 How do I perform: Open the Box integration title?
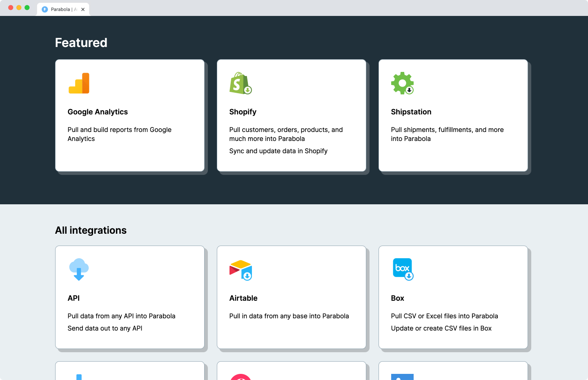[x=397, y=298]
